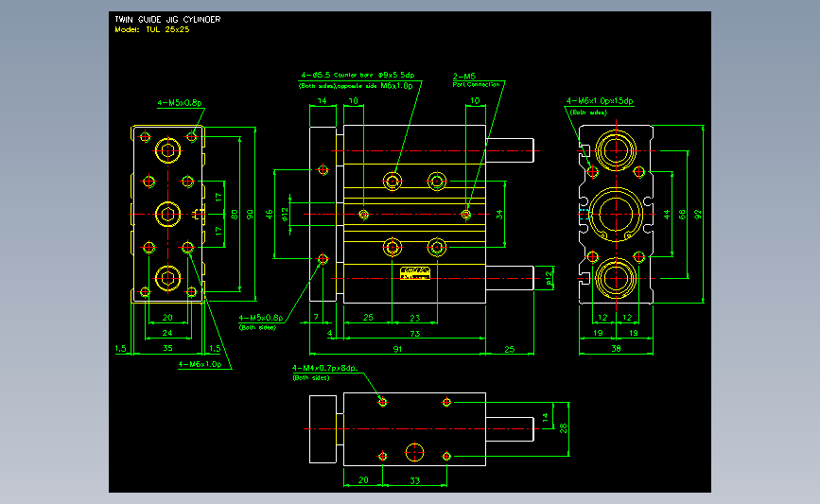
Task: Select the width dimension "35"
Action: click(167, 348)
